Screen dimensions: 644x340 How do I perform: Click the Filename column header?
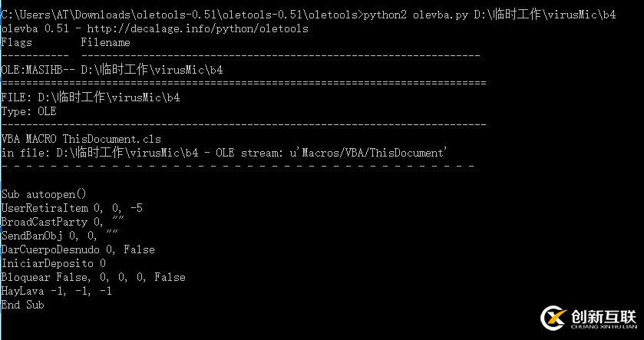(x=105, y=42)
